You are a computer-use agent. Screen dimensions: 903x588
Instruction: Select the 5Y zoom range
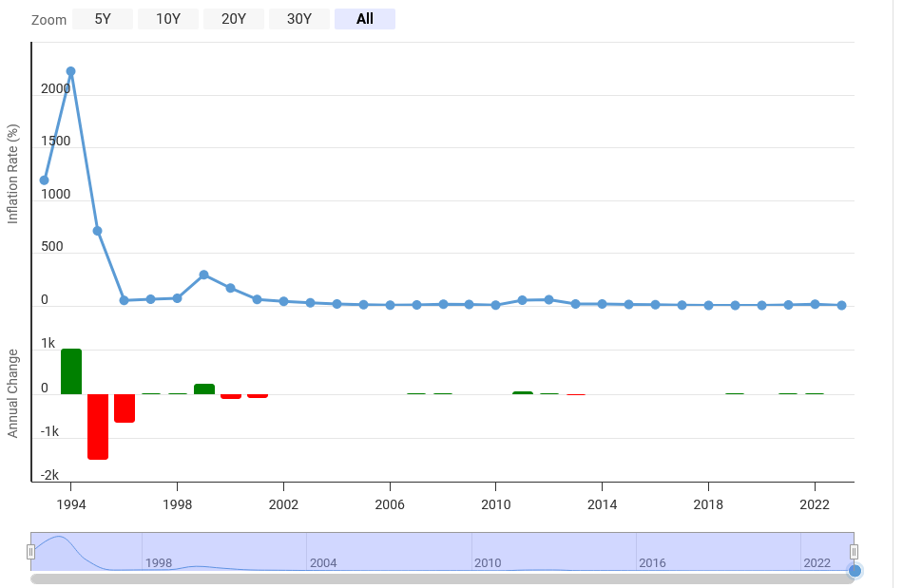[x=103, y=19]
